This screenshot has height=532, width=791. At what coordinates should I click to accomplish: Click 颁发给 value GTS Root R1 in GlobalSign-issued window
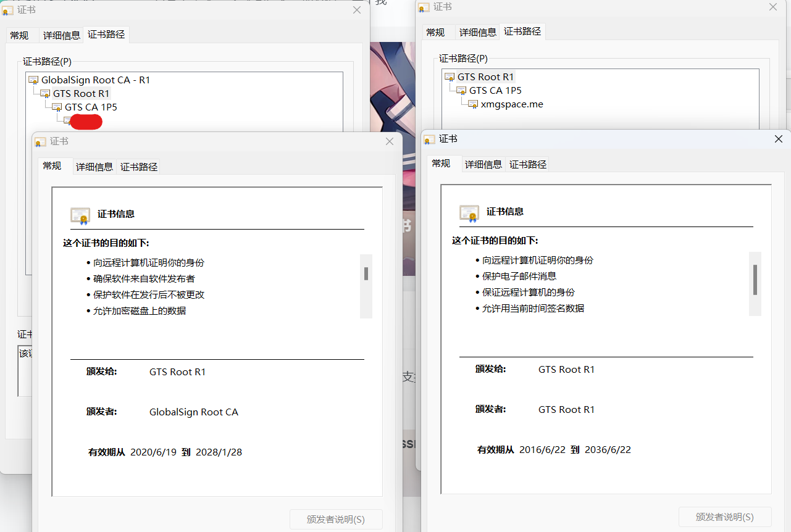pos(177,372)
